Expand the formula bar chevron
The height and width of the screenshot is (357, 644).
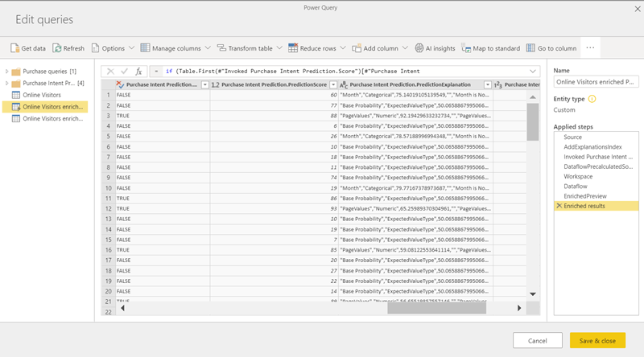point(533,71)
